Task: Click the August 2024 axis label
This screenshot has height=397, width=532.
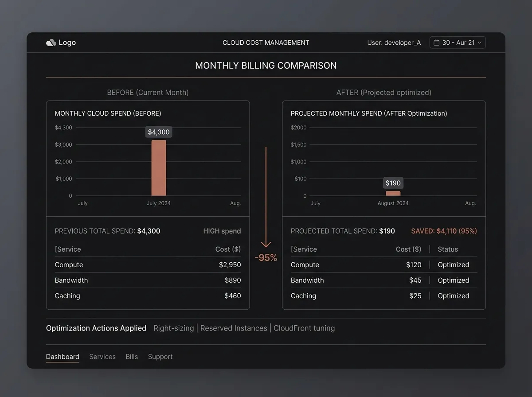Action: [x=393, y=203]
